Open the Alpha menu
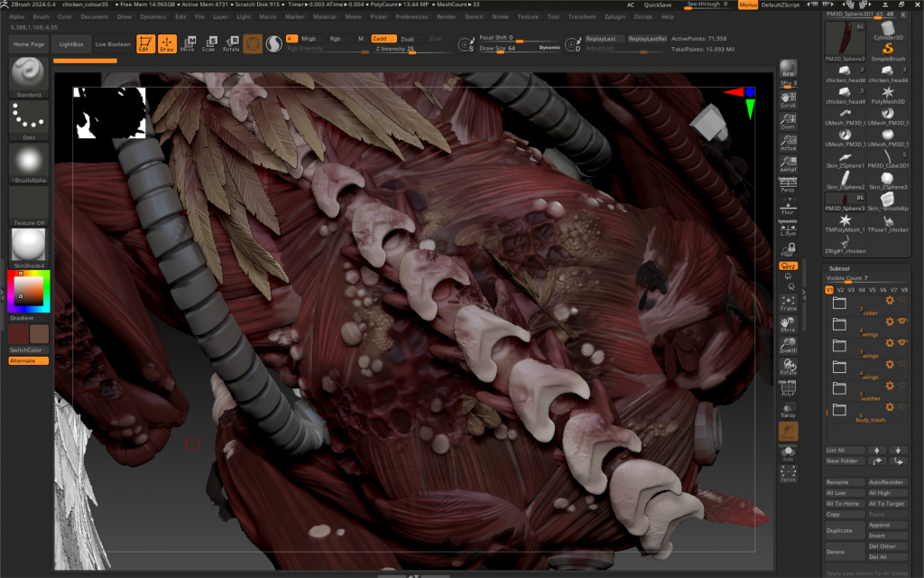The width and height of the screenshot is (924, 578). coord(16,16)
